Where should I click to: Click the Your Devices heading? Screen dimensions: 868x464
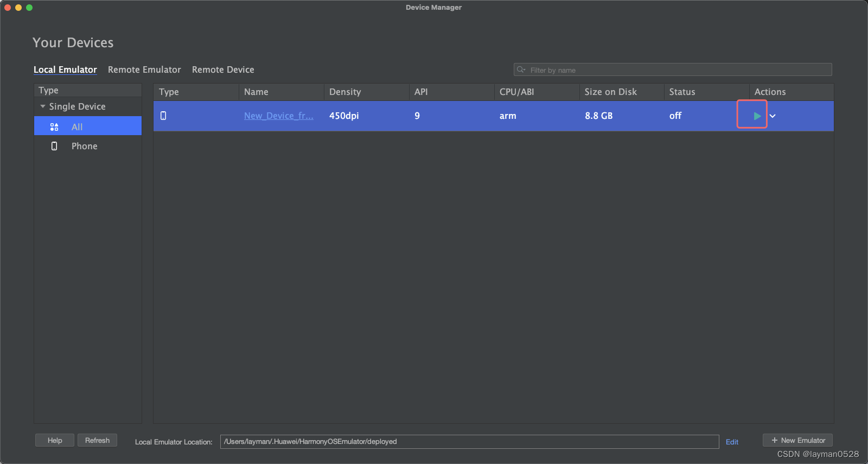[73, 42]
